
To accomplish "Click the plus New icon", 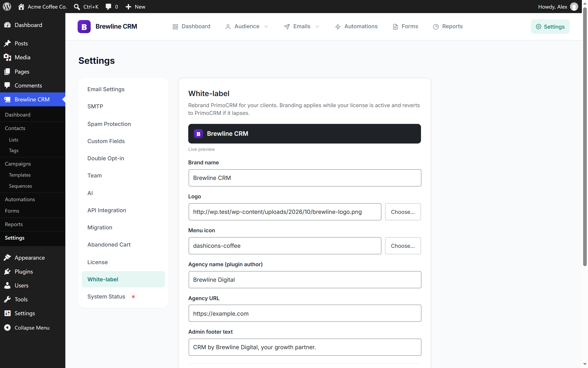I will 128,7.
